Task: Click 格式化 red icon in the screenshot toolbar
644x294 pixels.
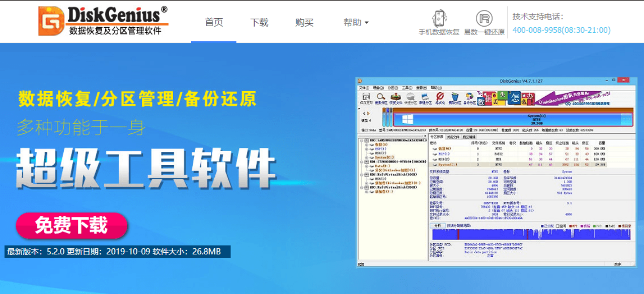Action: coord(440,98)
